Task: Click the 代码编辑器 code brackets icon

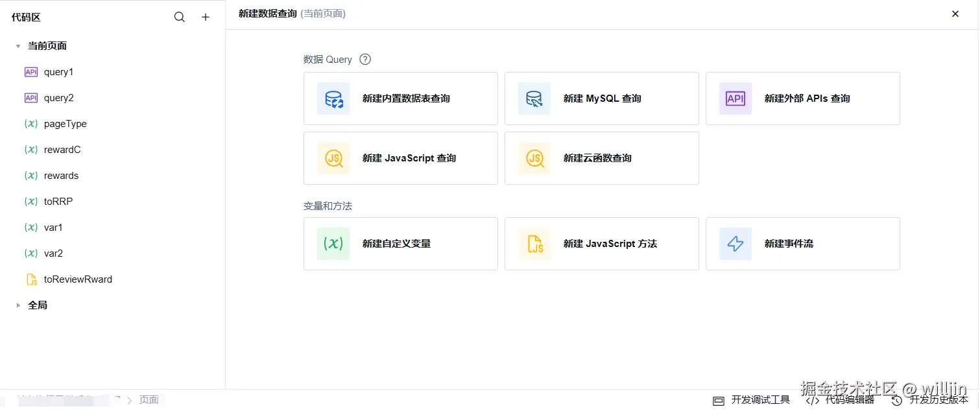Action: click(812, 401)
